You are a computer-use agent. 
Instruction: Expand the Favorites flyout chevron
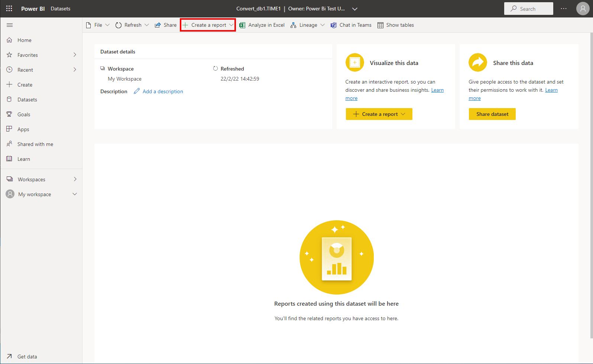(75, 55)
